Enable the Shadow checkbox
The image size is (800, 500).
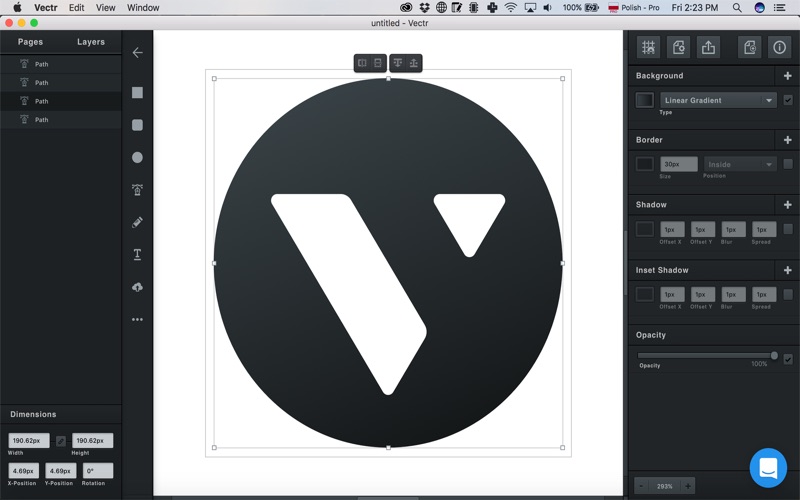788,229
